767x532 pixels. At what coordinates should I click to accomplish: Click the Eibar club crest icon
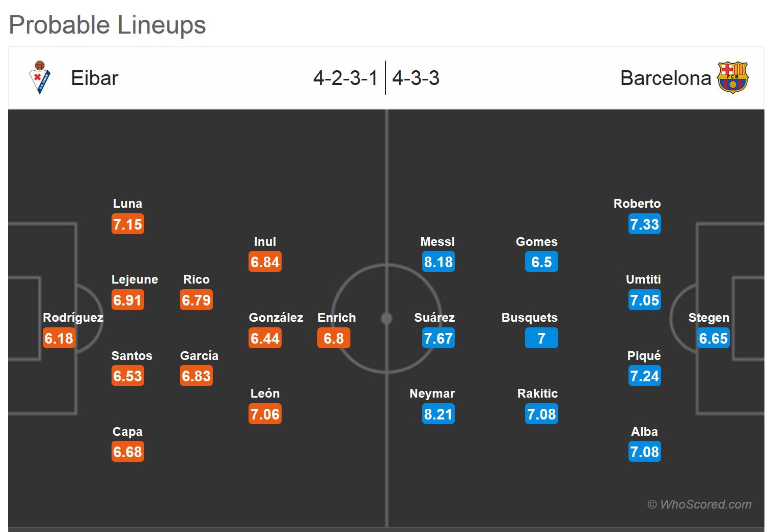(40, 78)
